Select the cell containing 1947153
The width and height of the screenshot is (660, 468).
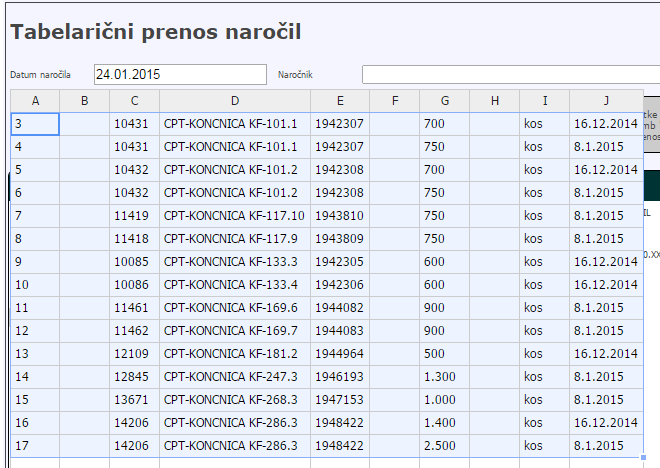pyautogui.click(x=340, y=399)
